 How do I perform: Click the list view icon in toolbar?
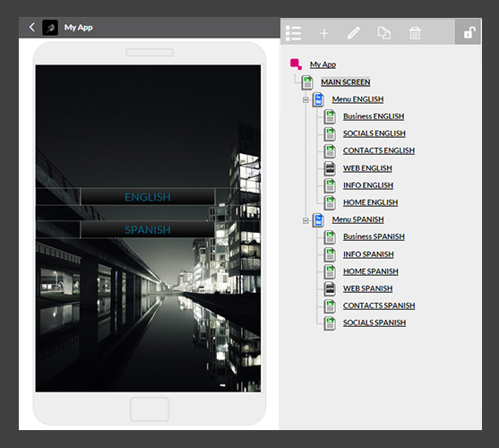pyautogui.click(x=293, y=33)
